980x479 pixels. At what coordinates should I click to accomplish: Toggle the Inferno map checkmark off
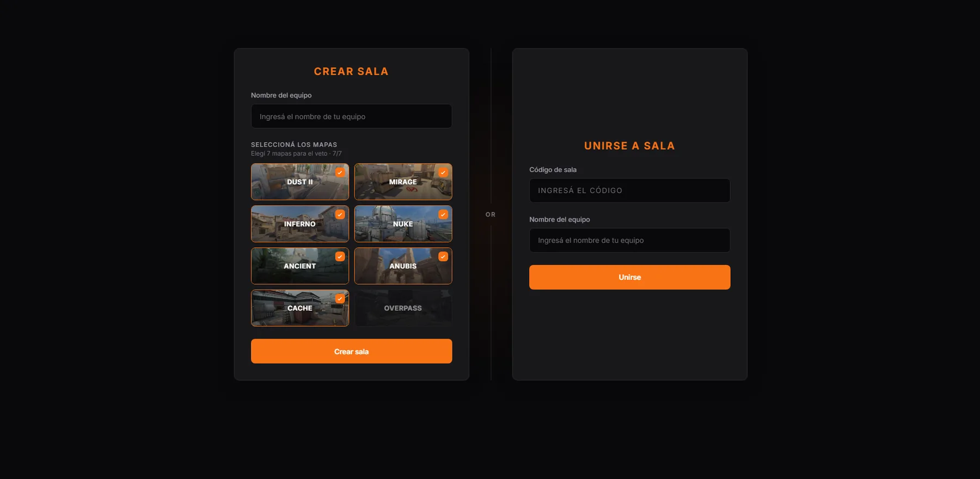point(340,214)
